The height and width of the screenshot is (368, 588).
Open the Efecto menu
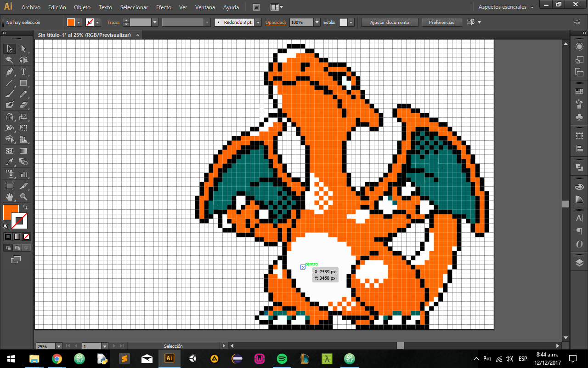(164, 7)
